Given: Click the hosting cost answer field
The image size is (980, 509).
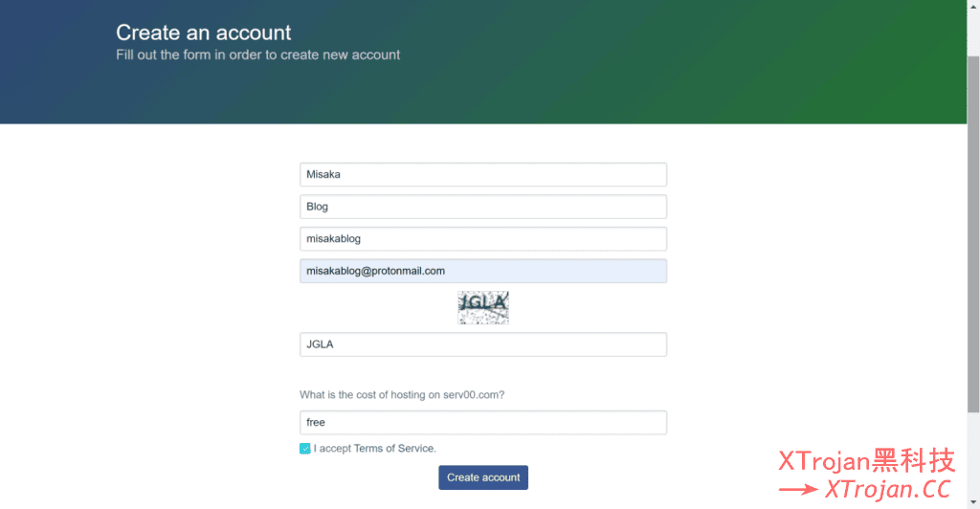Looking at the screenshot, I should (482, 423).
